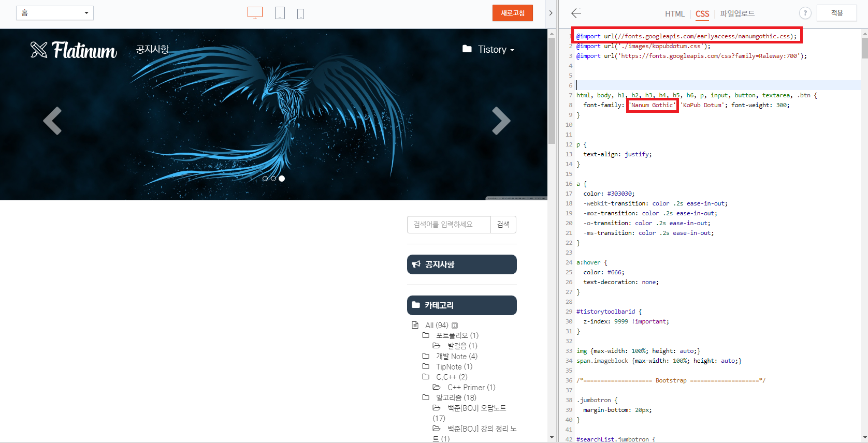This screenshot has height=443, width=868.
Task: Click the 새로고침 refresh button
Action: point(513,13)
